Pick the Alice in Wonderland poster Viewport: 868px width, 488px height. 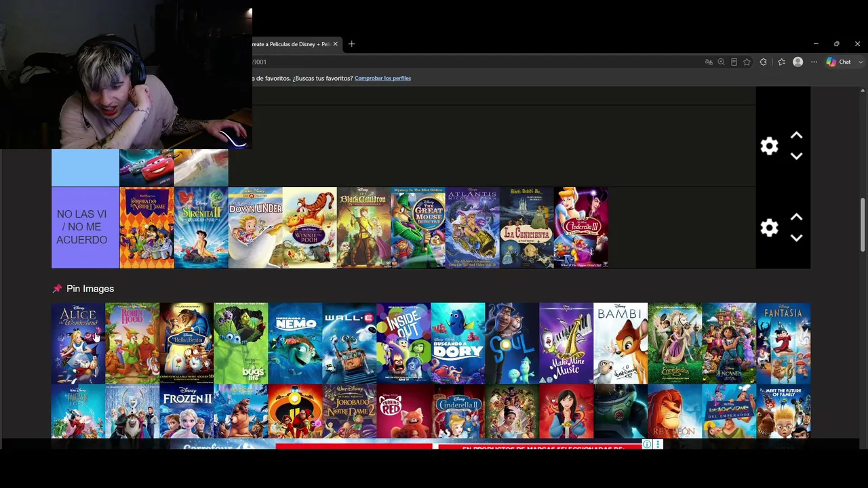click(78, 343)
